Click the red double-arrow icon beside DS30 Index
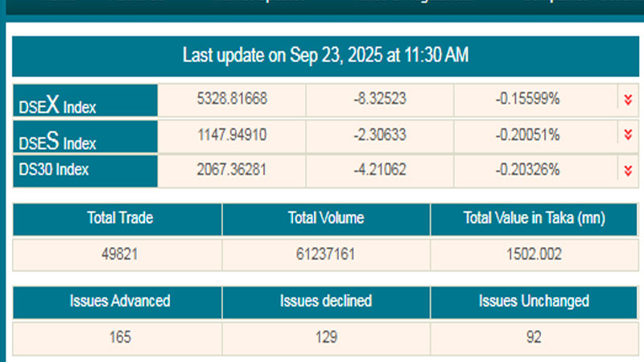Viewport: 644px width, 362px height. [627, 170]
